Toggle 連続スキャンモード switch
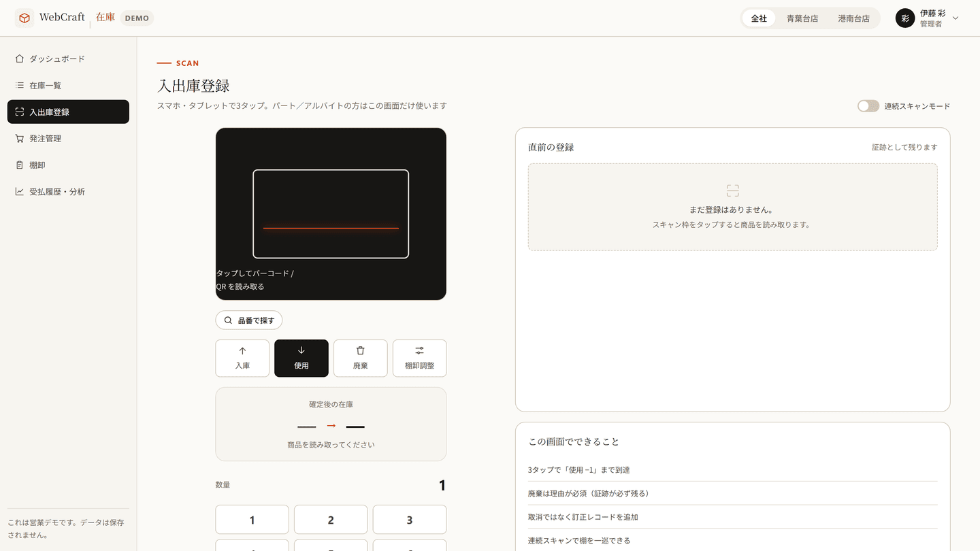980x551 pixels. [x=868, y=106]
